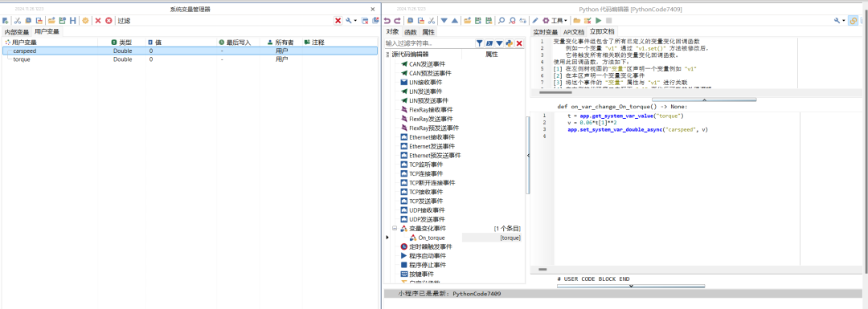Clear object filter with red X

(x=519, y=43)
